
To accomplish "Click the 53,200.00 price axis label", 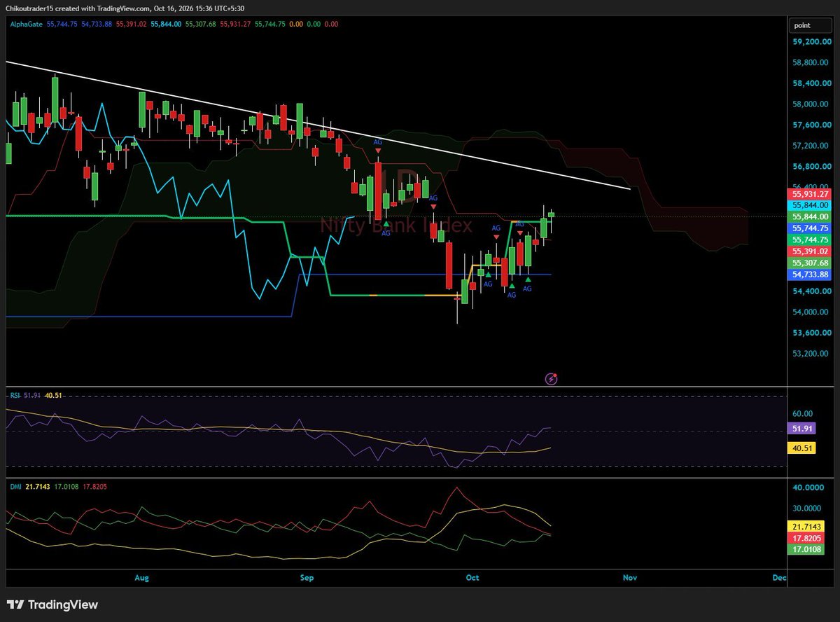I will [x=811, y=353].
